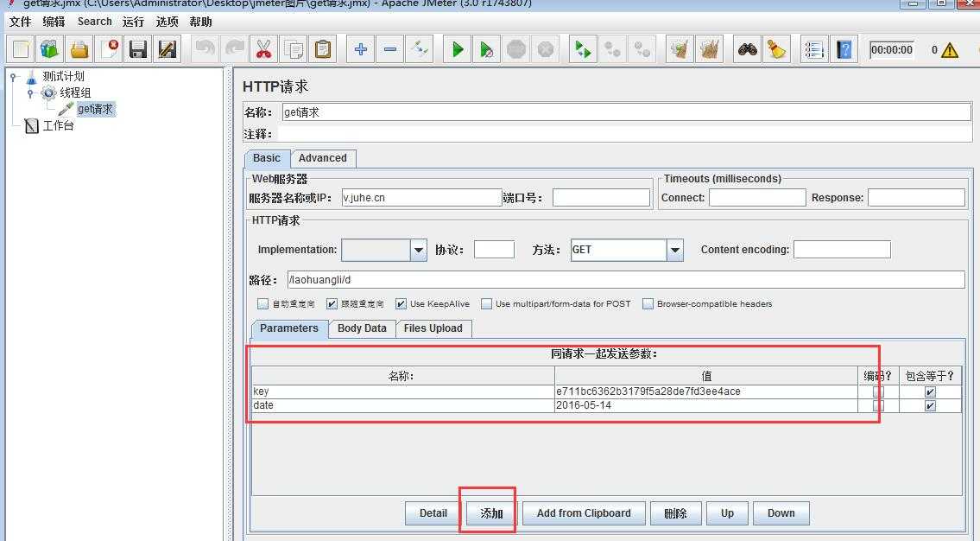Select the get请求 tree item
This screenshot has height=541, width=980.
[x=96, y=109]
